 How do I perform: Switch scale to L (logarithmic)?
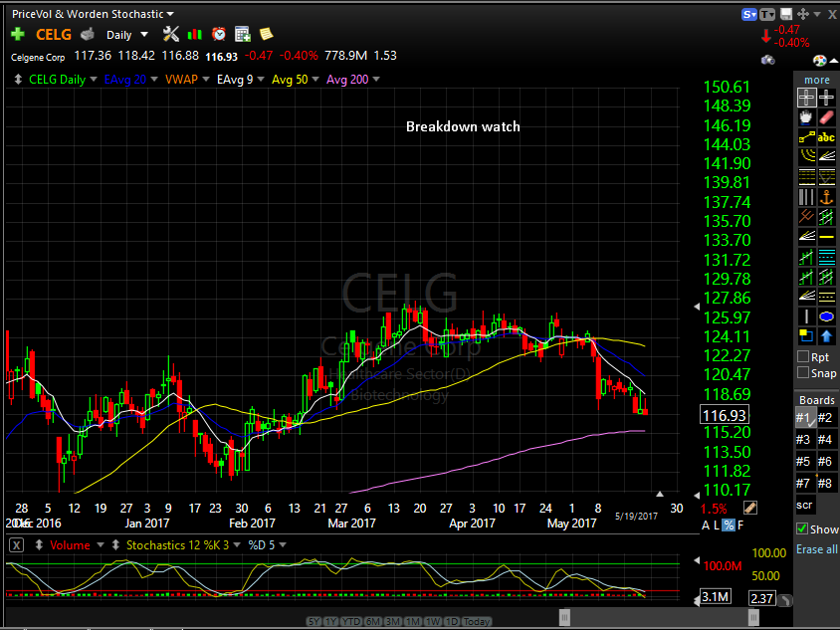tap(717, 525)
